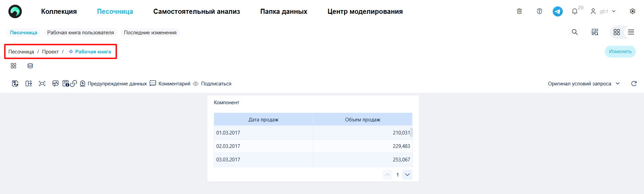Open the Telegram icon in header
This screenshot has width=644, height=194.
click(558, 11)
